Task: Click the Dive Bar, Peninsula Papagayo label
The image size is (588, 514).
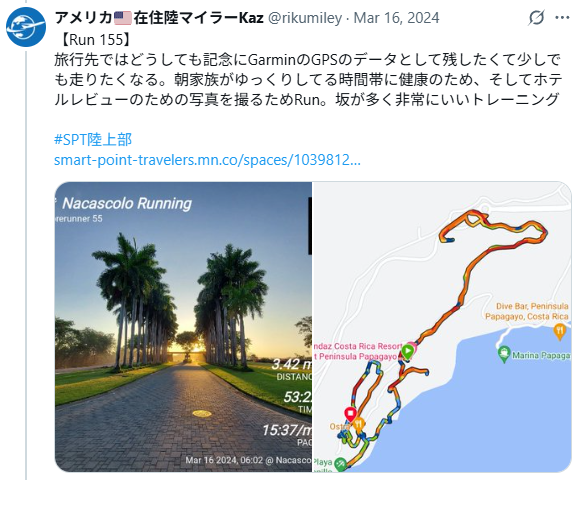Action: coord(527,311)
